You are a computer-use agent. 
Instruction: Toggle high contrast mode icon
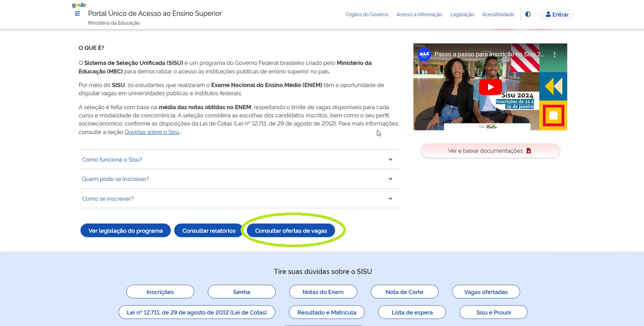tap(528, 14)
